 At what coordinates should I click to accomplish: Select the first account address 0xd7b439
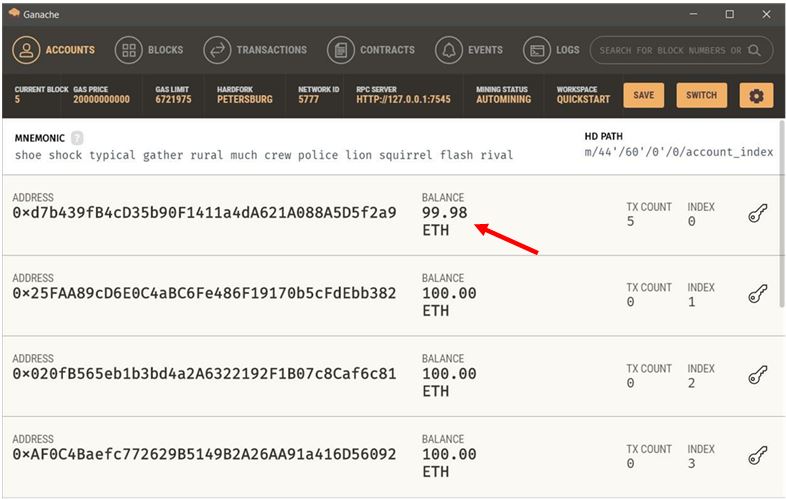pyautogui.click(x=204, y=213)
